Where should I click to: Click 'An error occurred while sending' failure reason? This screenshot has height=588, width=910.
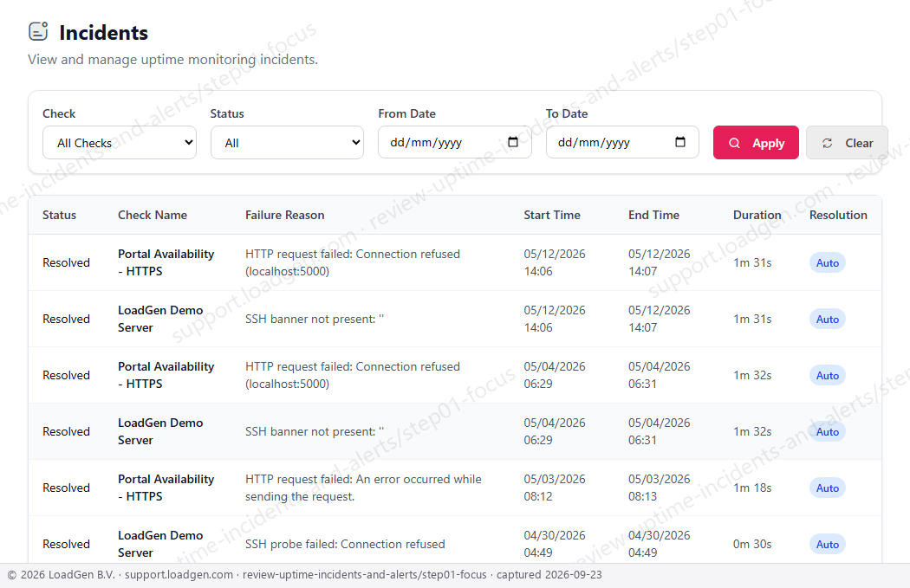pyautogui.click(x=363, y=488)
